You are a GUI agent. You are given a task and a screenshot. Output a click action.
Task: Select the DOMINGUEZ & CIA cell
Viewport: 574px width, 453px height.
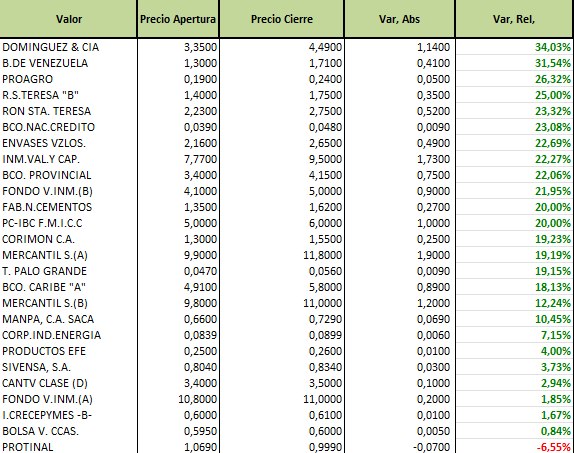(x=68, y=47)
